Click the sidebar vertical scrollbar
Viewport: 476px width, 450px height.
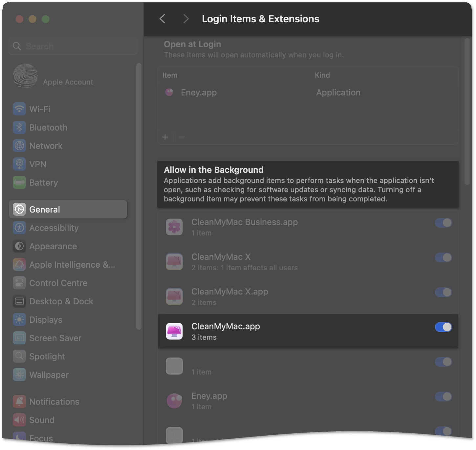point(139,196)
